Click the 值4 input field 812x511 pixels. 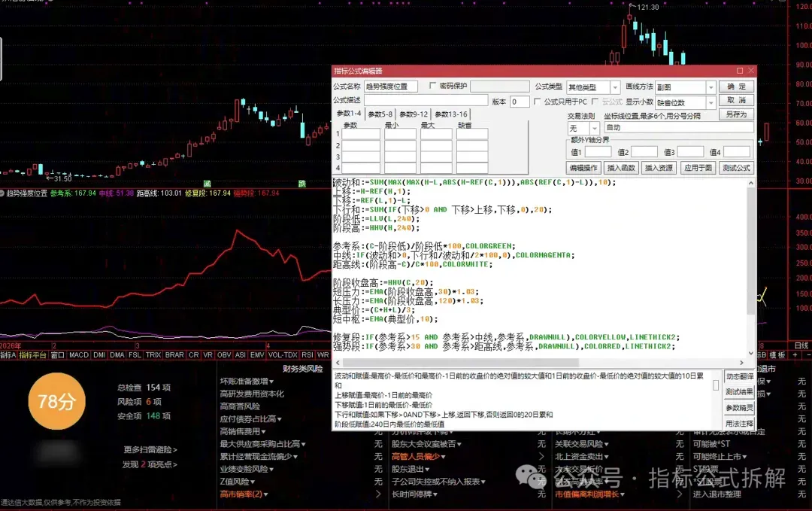coord(736,152)
